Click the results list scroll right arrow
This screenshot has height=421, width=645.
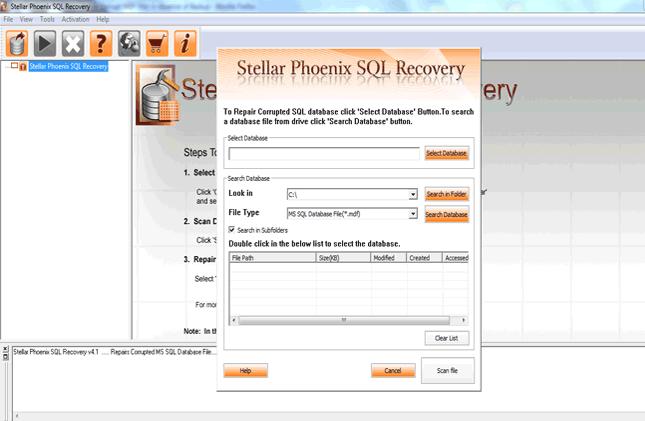tap(464, 320)
